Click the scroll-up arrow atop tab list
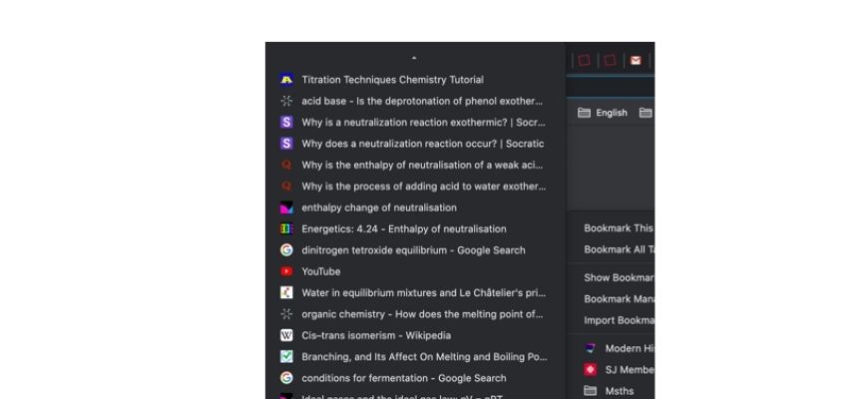This screenshot has width=868, height=399. point(414,58)
